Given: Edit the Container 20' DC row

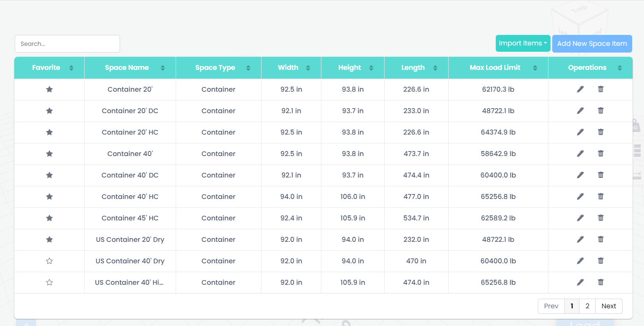Looking at the screenshot, I should tap(580, 111).
